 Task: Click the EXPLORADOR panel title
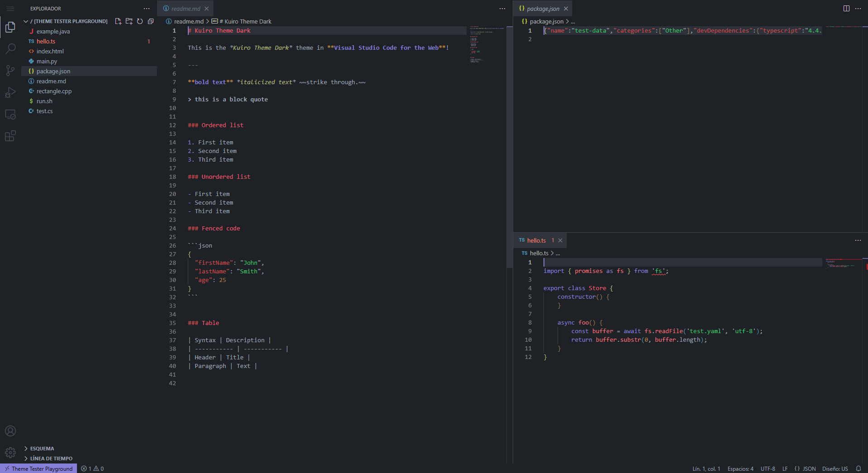pyautogui.click(x=46, y=9)
